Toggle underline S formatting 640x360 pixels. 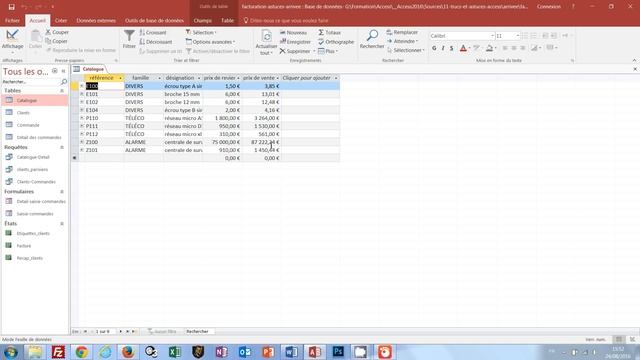(x=451, y=48)
